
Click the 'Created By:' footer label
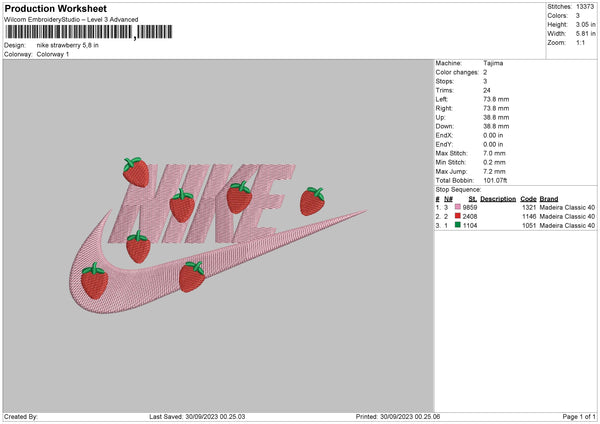pyautogui.click(x=21, y=416)
